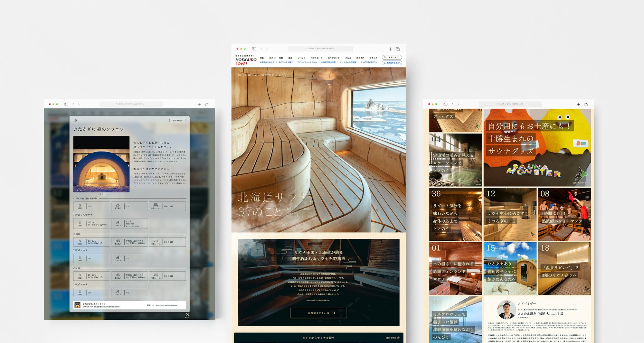
Task: Click the アドバイザー heading in right window
Action: tap(527, 303)
